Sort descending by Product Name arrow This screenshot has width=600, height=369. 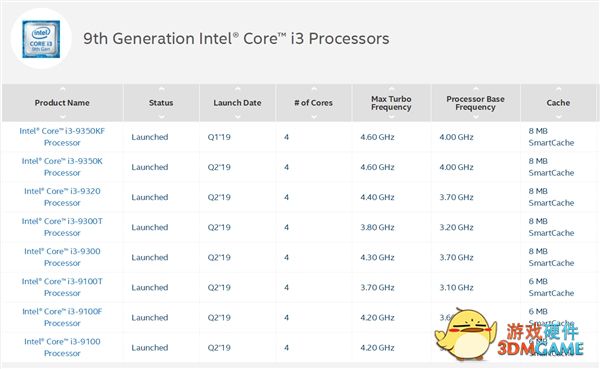pyautogui.click(x=62, y=117)
